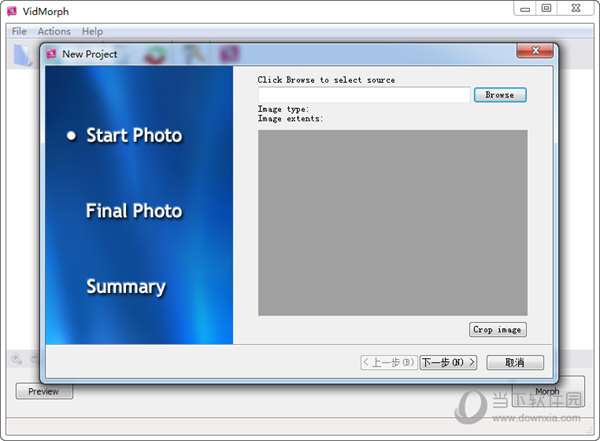Select the Start Photo step
Screen dimensions: 600x441
pyautogui.click(x=134, y=136)
